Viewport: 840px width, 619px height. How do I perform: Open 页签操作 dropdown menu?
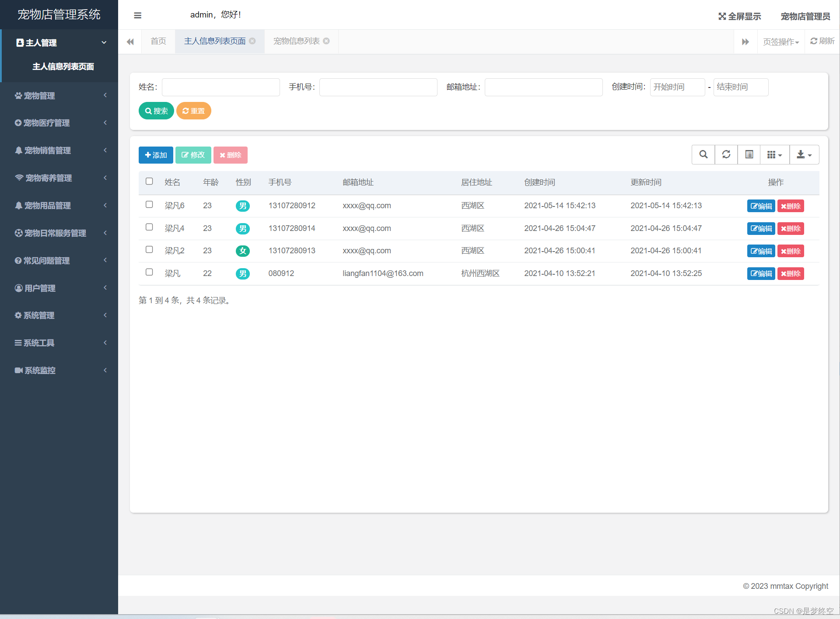coord(780,42)
